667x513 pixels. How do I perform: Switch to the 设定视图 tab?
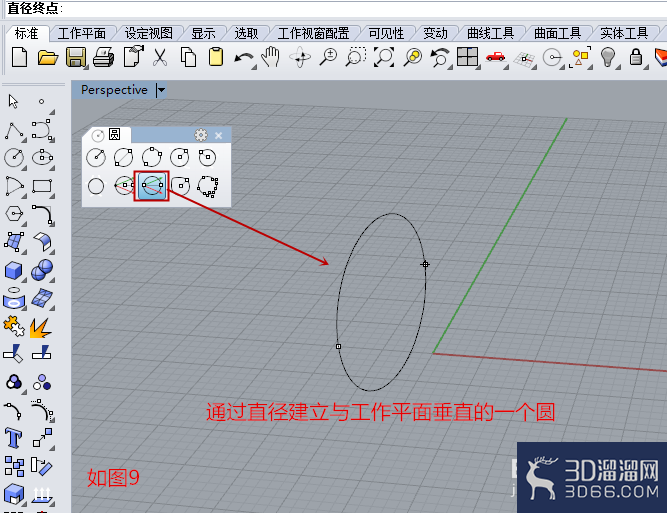pyautogui.click(x=148, y=33)
